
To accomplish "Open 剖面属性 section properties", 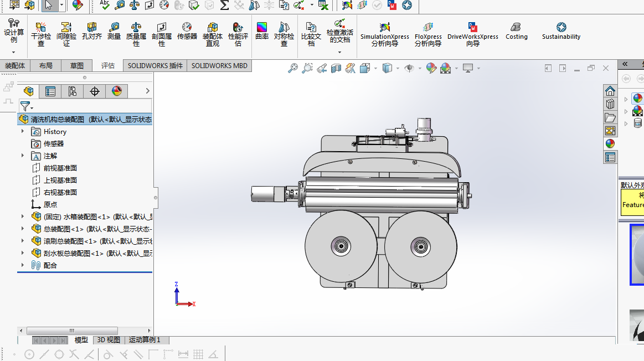I will point(161,34).
